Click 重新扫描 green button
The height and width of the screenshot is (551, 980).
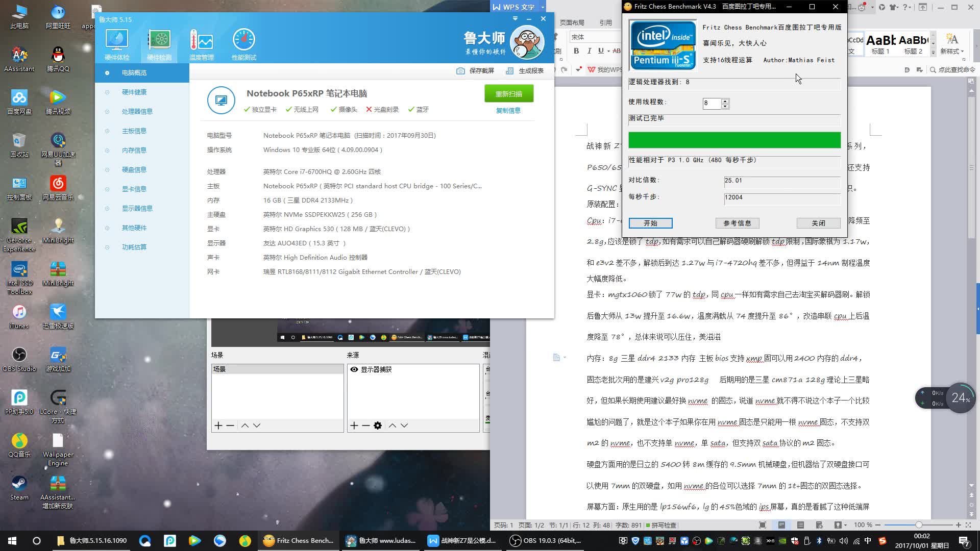(509, 94)
